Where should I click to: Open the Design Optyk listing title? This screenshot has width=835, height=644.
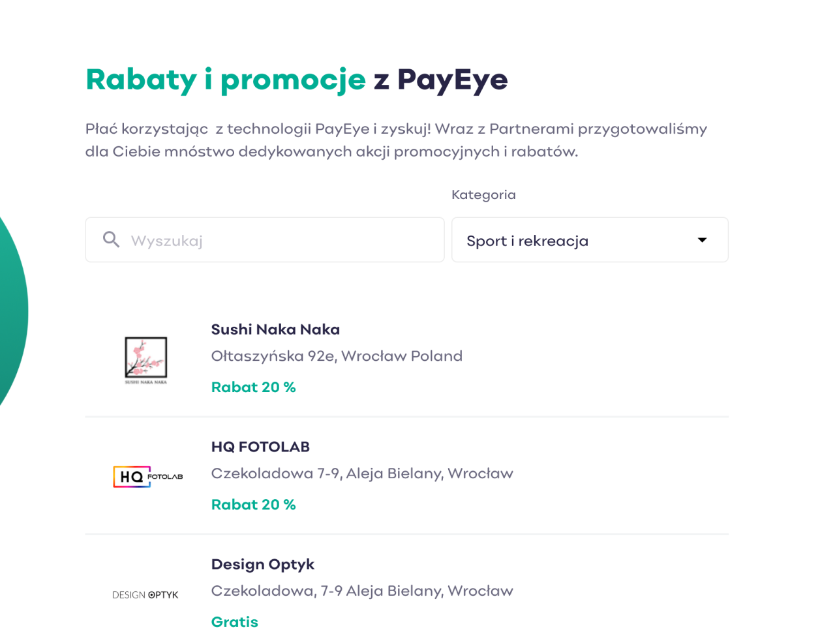tap(263, 565)
